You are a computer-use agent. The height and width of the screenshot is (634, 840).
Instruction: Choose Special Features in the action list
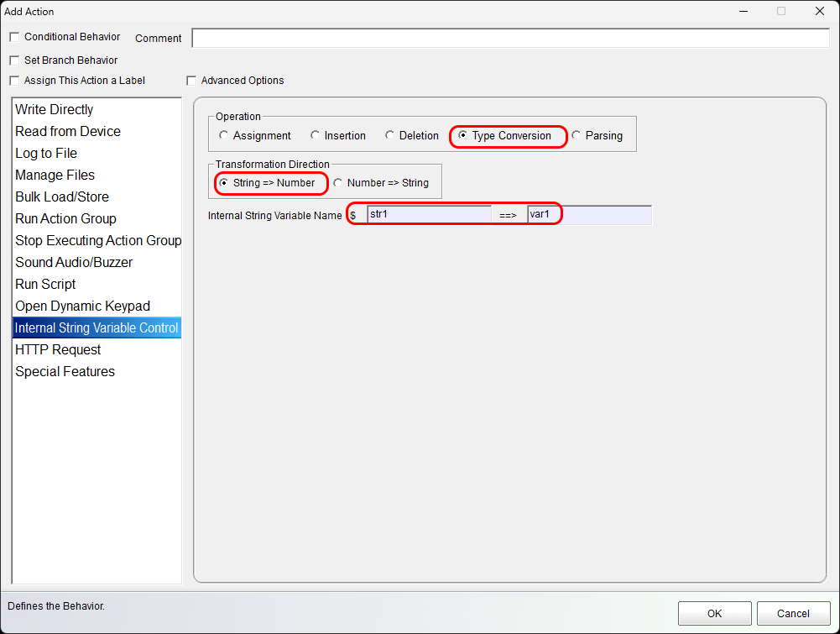point(65,371)
